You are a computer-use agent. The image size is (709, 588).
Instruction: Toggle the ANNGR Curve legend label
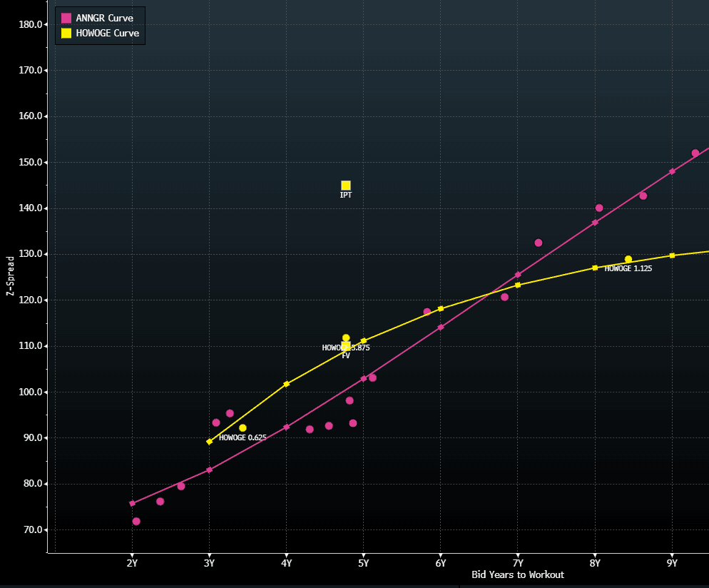[x=104, y=18]
